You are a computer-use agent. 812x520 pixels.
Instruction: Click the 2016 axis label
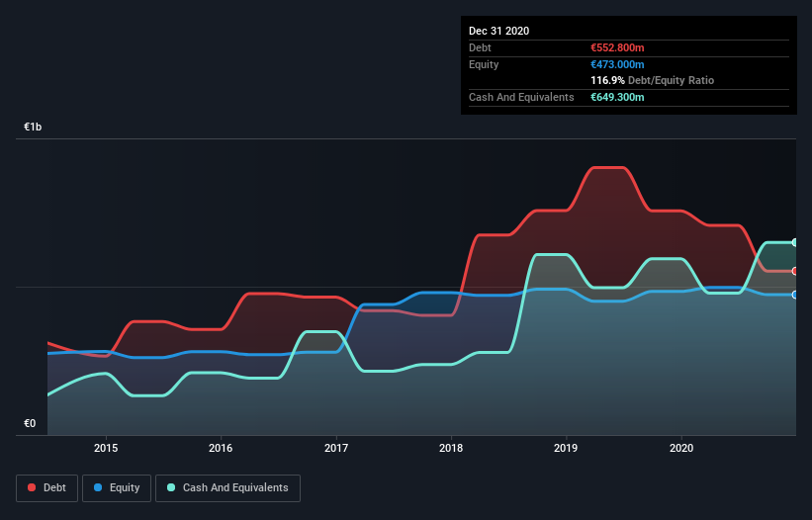click(x=221, y=448)
